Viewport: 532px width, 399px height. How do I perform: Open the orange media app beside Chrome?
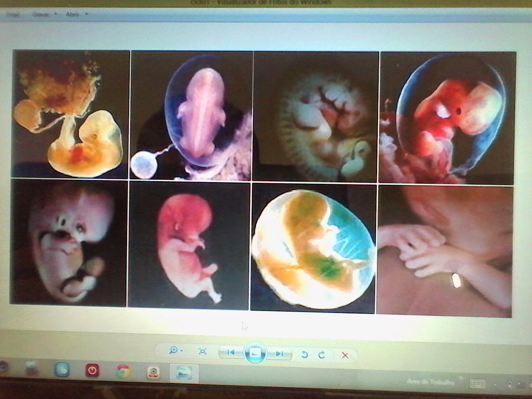154,372
